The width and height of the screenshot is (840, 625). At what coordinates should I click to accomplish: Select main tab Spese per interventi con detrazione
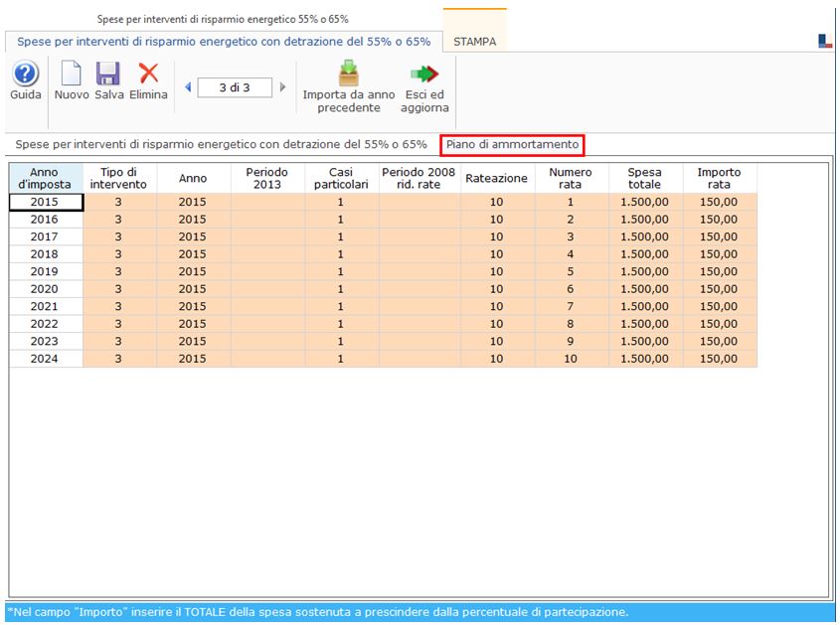(x=224, y=42)
